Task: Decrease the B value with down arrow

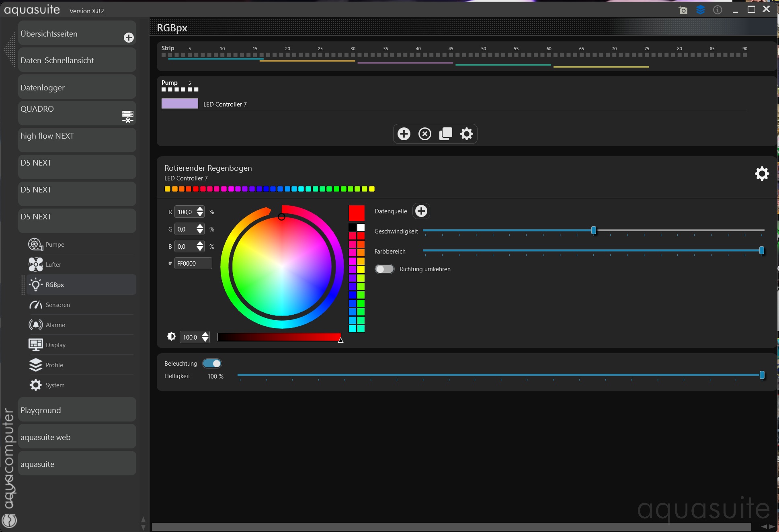Action: [x=200, y=249]
